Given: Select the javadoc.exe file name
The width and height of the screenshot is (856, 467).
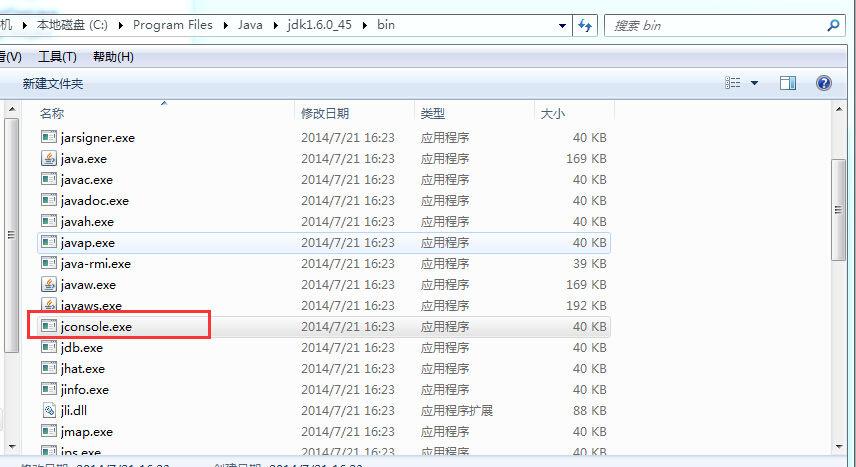Looking at the screenshot, I should (x=94, y=201).
